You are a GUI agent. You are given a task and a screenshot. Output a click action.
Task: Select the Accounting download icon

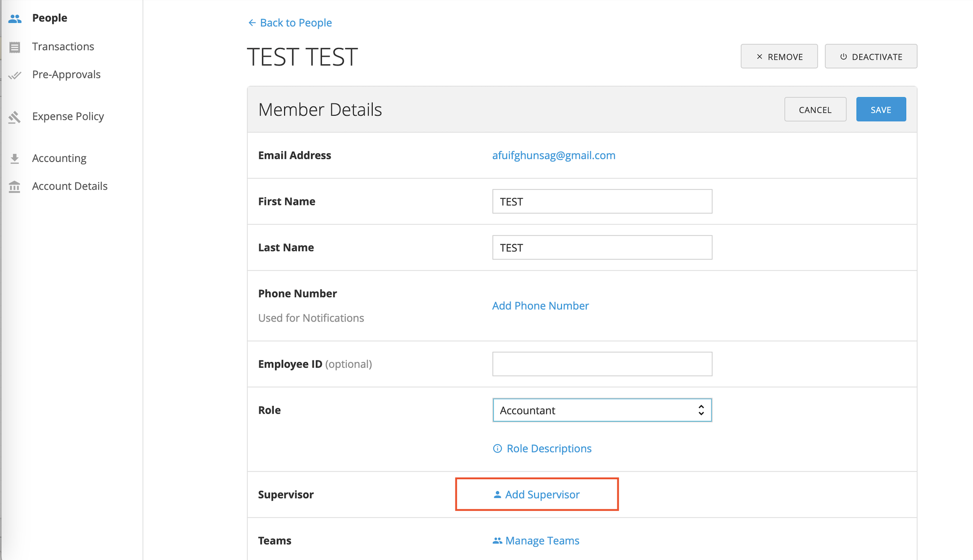tap(15, 158)
